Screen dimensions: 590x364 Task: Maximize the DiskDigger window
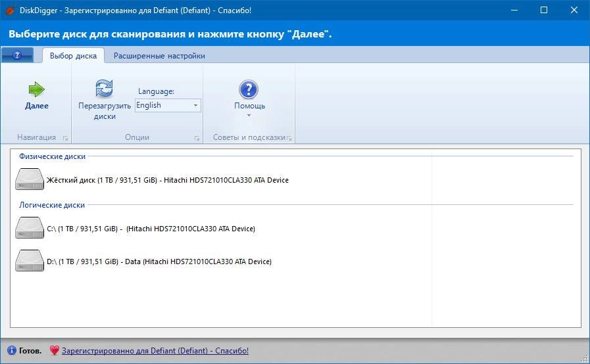544,10
